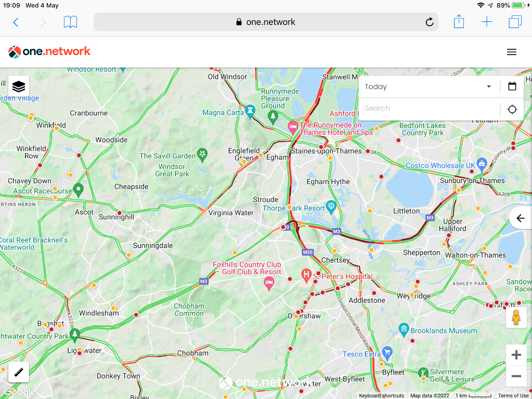Select Ascot Racecourse pin
This screenshot has width=532, height=399.
tap(78, 190)
